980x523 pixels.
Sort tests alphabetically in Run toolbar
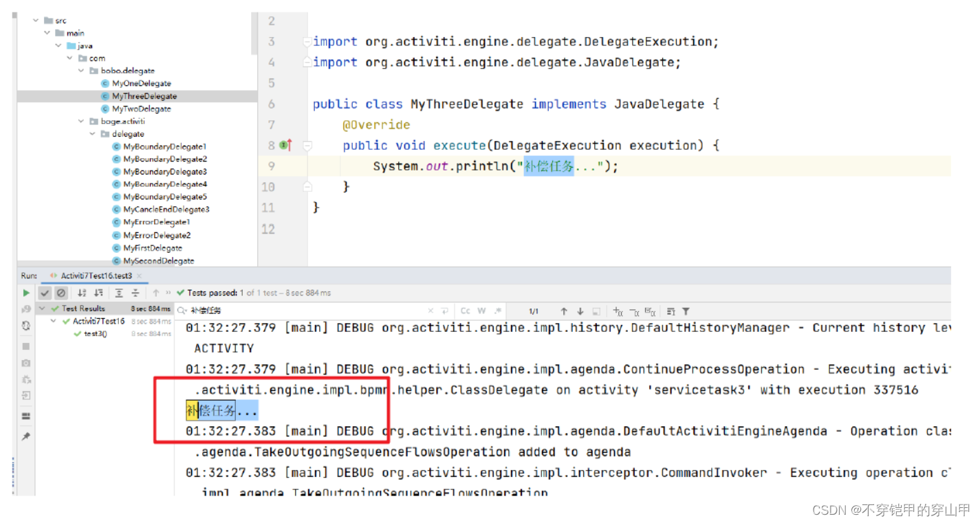(82, 293)
